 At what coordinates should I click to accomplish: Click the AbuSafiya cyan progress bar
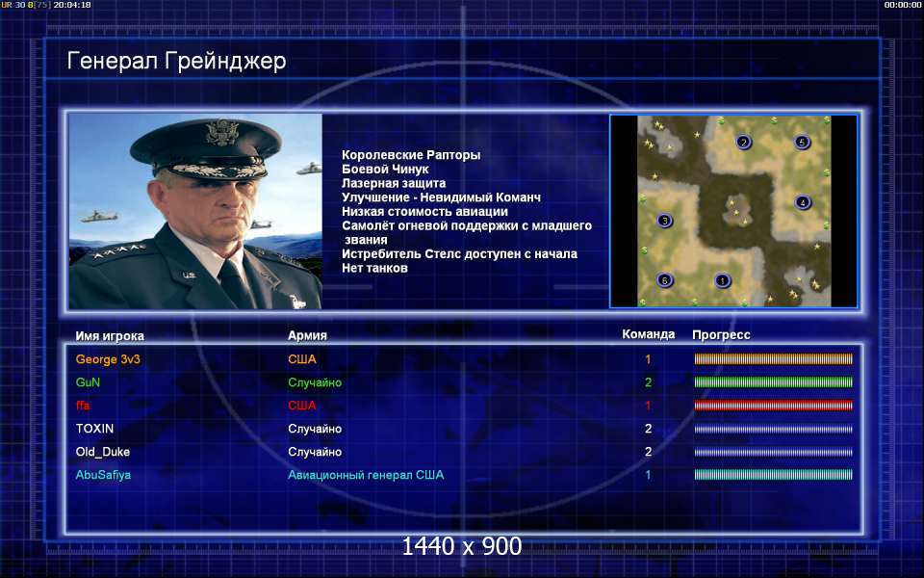(x=773, y=475)
